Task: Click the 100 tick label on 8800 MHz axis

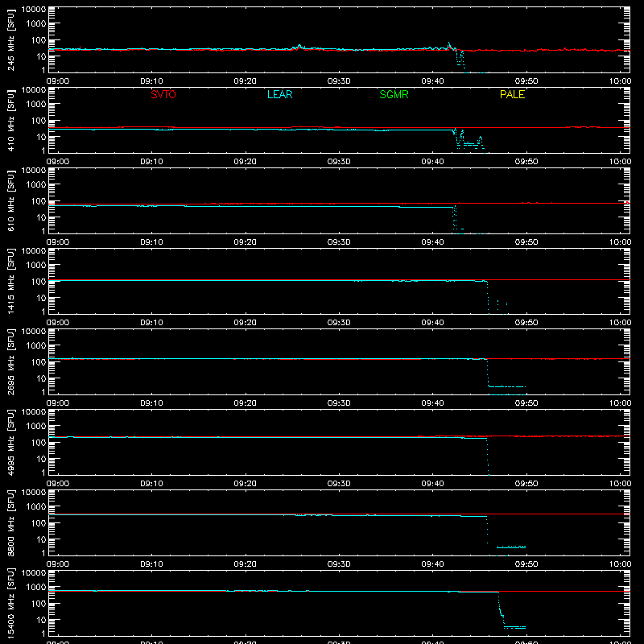Action: pyautogui.click(x=39, y=523)
